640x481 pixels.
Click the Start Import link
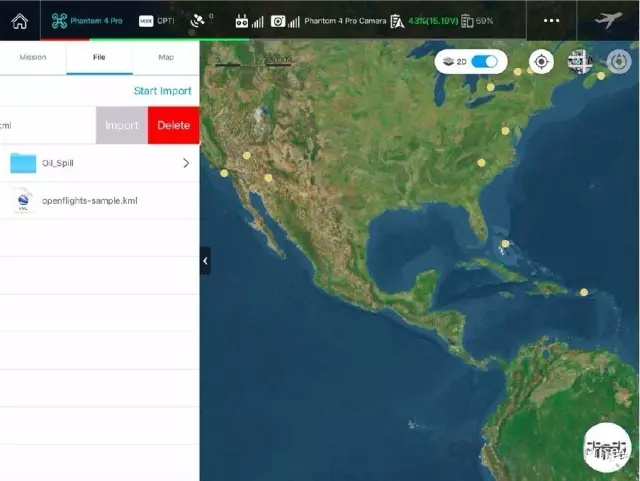pos(162,91)
